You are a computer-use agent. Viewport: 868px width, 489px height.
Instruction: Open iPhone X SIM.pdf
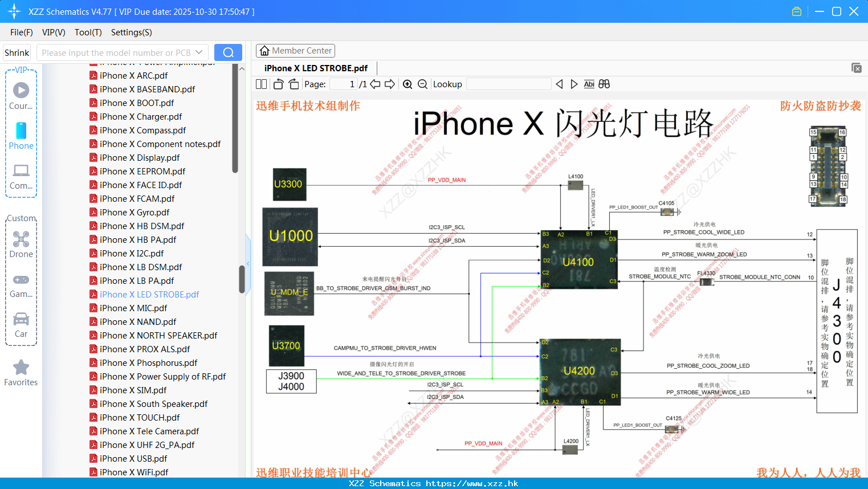[x=133, y=390]
